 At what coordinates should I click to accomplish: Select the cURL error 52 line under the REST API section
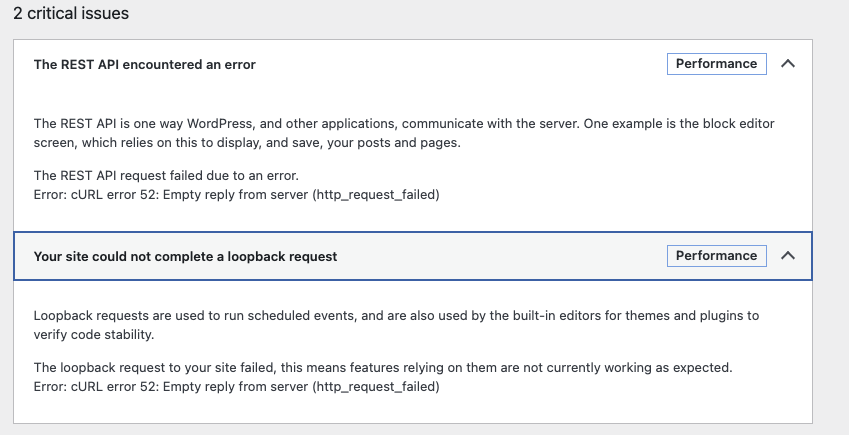click(x=236, y=194)
